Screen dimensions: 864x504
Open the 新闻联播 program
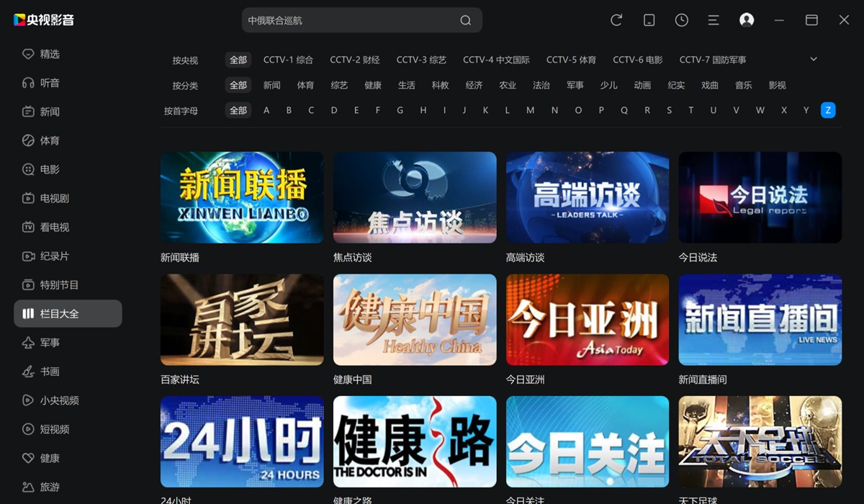pyautogui.click(x=242, y=197)
